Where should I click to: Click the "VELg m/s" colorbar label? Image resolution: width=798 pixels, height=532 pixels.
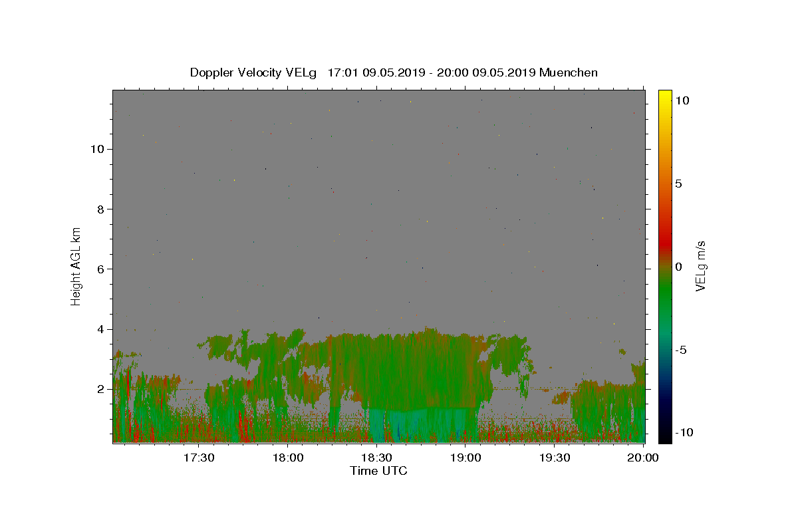coord(700,265)
